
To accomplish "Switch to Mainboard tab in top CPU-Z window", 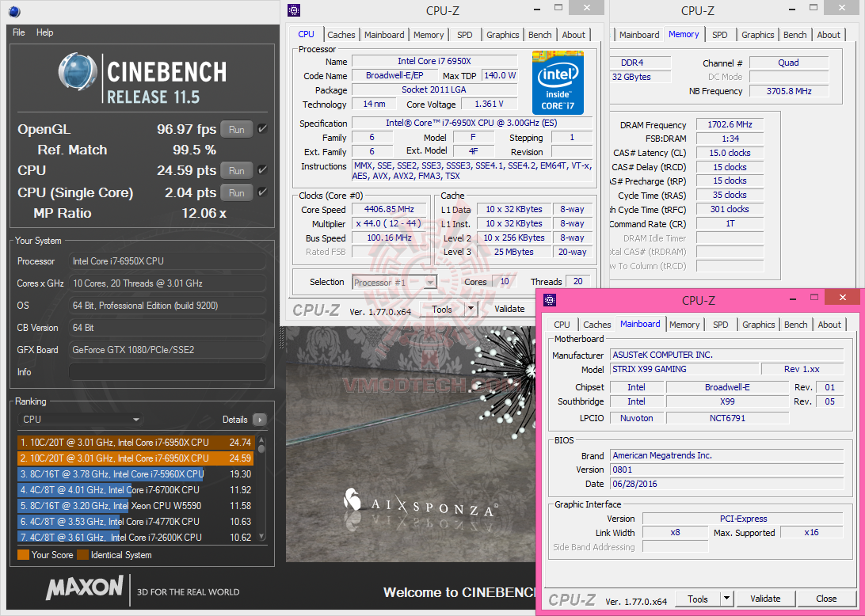I will 384,35.
